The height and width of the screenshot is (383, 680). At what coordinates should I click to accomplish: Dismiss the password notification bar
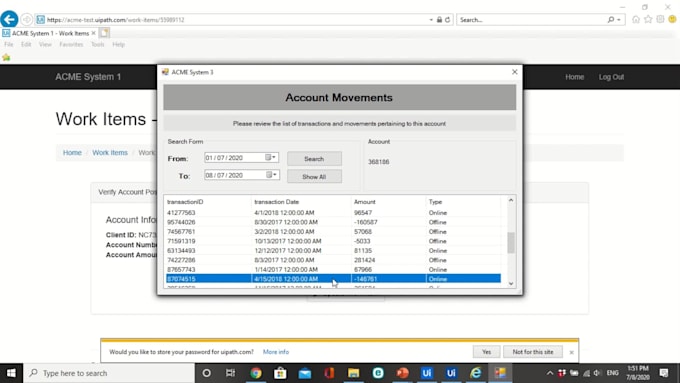point(571,352)
